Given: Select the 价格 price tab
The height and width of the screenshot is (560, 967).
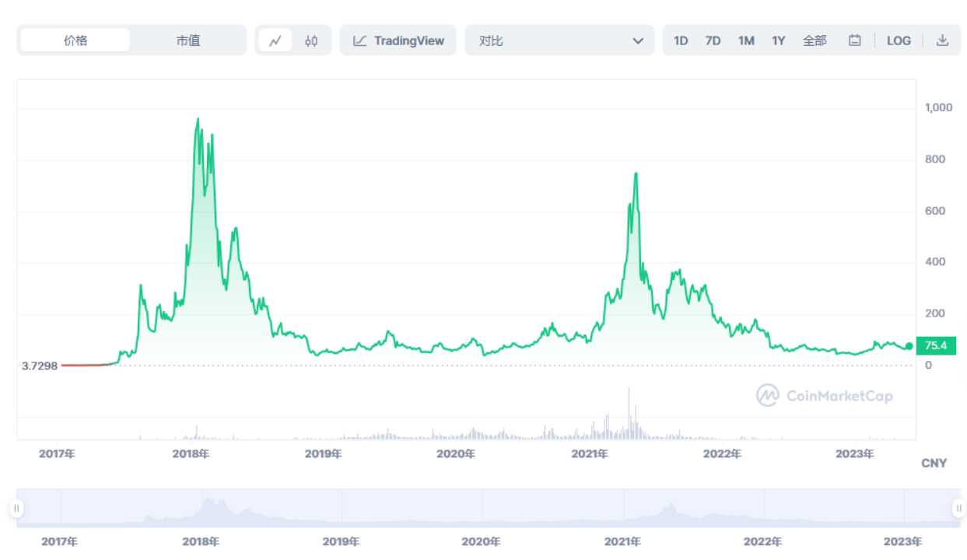Looking at the screenshot, I should pos(75,40).
